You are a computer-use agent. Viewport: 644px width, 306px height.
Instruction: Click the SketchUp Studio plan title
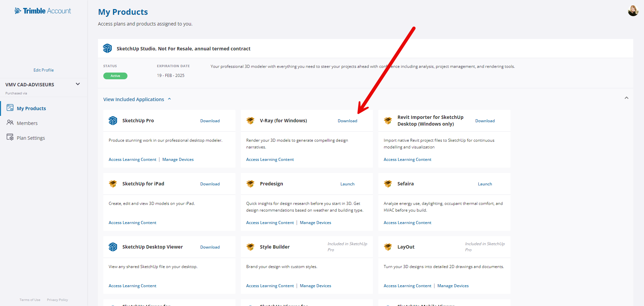tap(183, 49)
